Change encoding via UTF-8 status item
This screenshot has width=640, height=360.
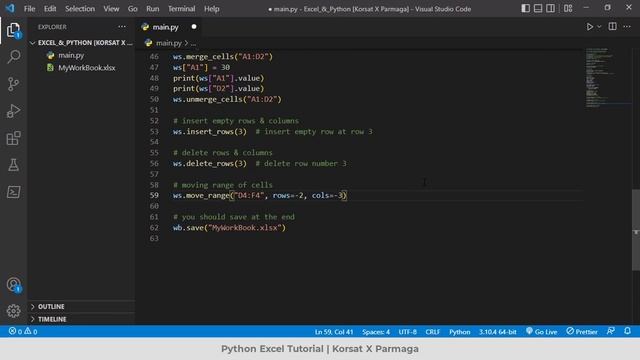(x=407, y=332)
